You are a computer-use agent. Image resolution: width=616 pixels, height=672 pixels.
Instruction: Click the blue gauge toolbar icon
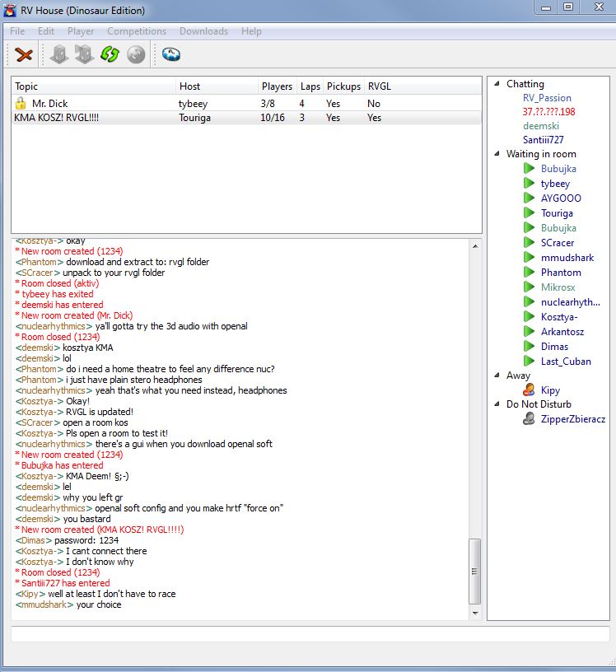(171, 55)
